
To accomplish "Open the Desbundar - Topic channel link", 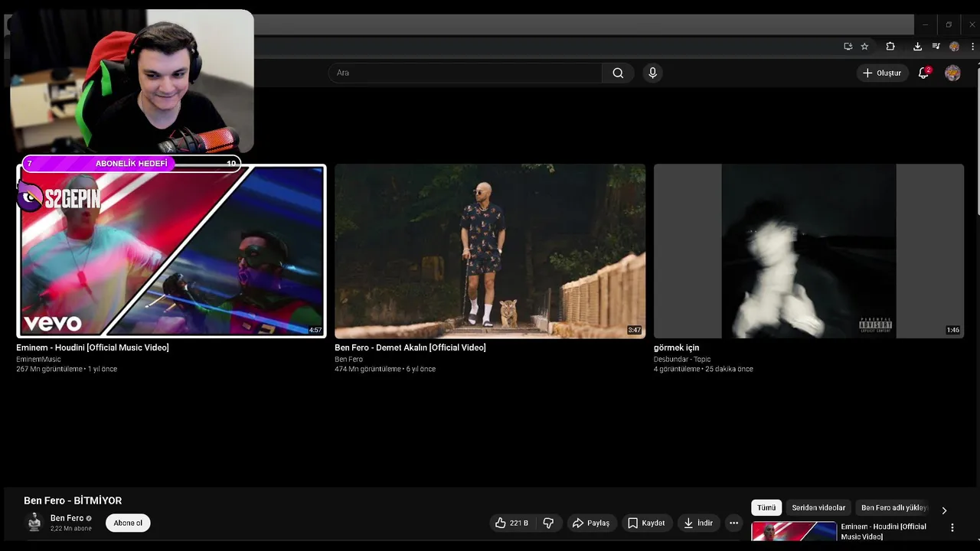I will point(682,359).
